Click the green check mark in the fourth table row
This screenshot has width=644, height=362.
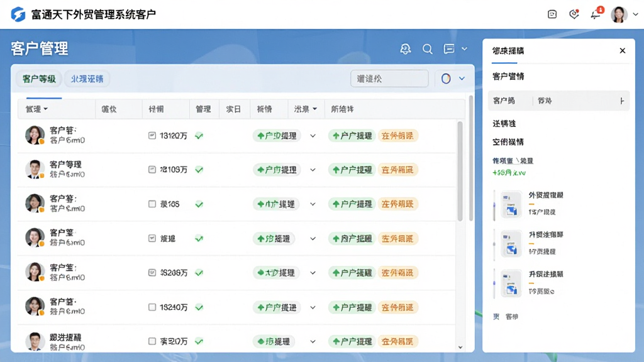(x=199, y=238)
